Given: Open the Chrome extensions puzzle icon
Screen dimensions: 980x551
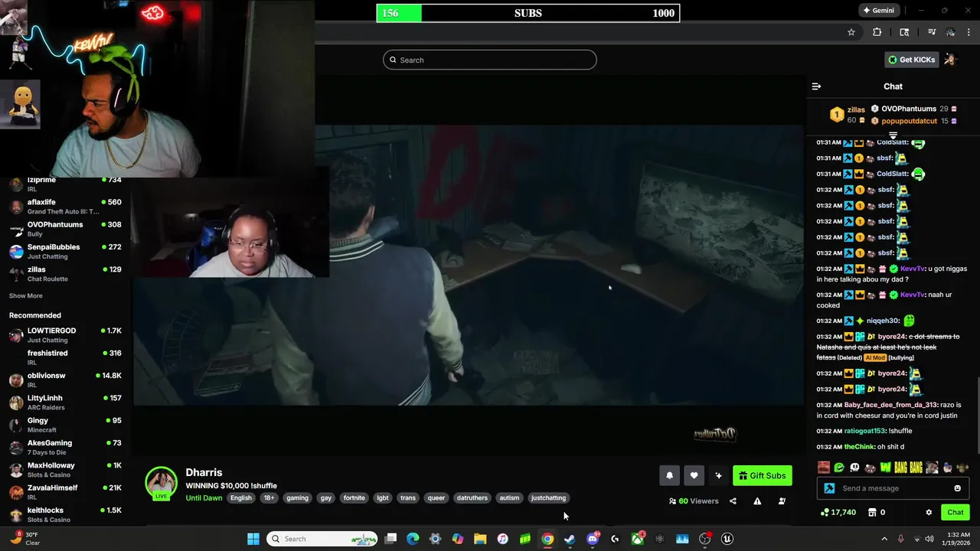Looking at the screenshot, I should 877,32.
